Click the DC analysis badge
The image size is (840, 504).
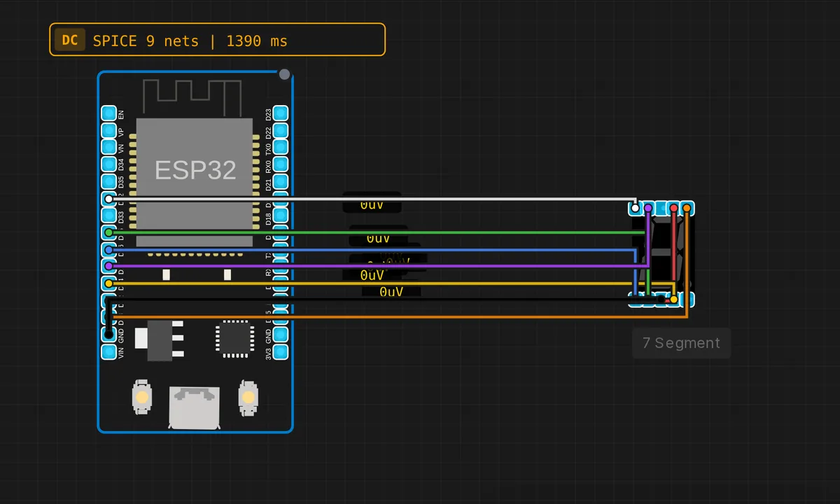click(69, 40)
